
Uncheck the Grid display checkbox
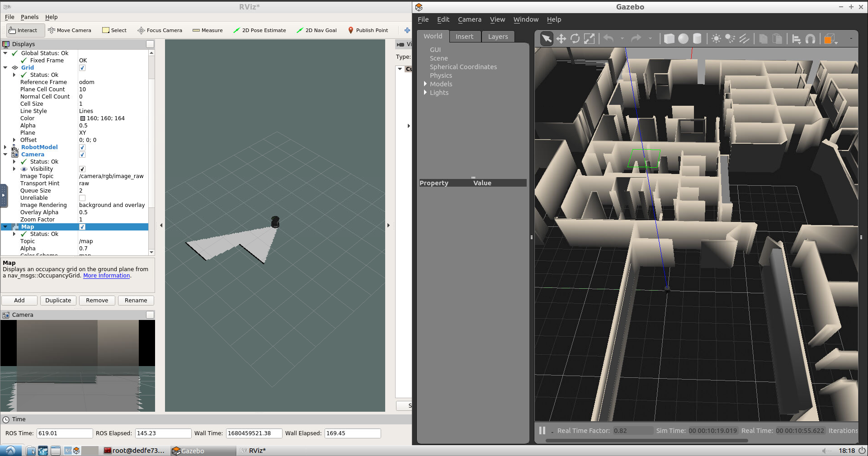coord(82,68)
